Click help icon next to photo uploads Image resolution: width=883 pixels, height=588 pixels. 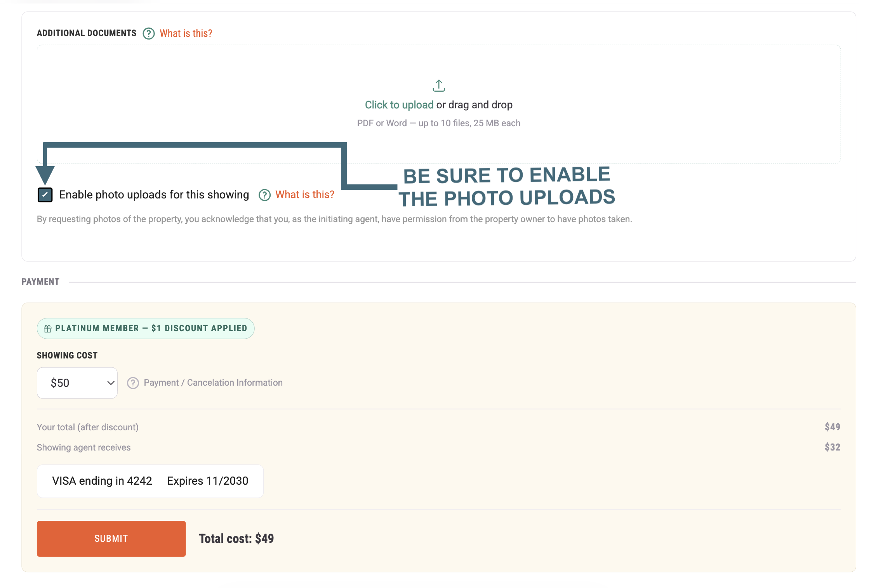[x=264, y=195]
